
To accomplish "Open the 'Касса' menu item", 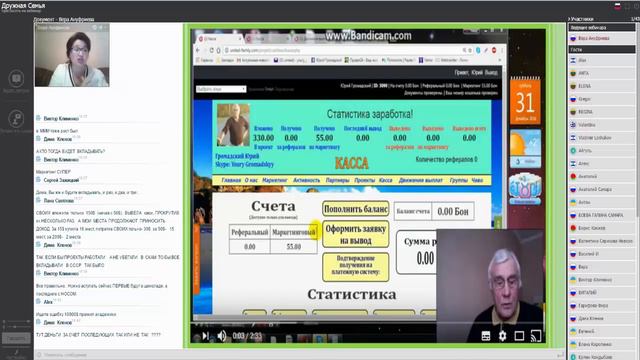I will click(386, 180).
